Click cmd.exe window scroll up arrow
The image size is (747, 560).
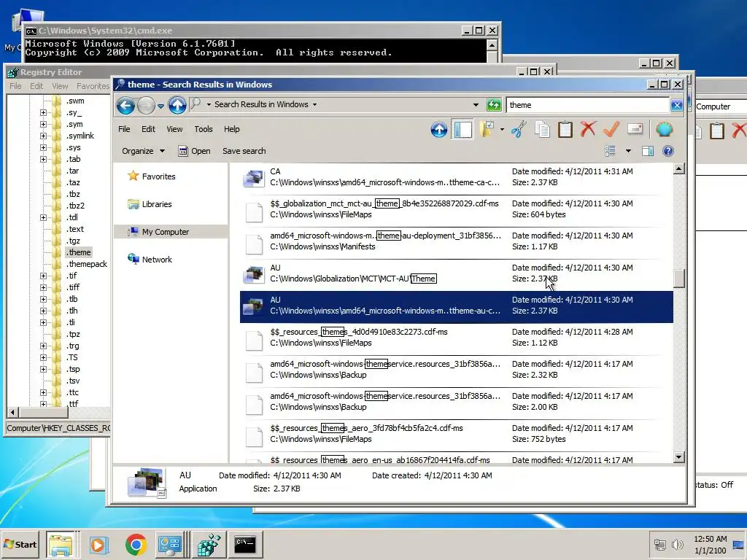pos(492,44)
